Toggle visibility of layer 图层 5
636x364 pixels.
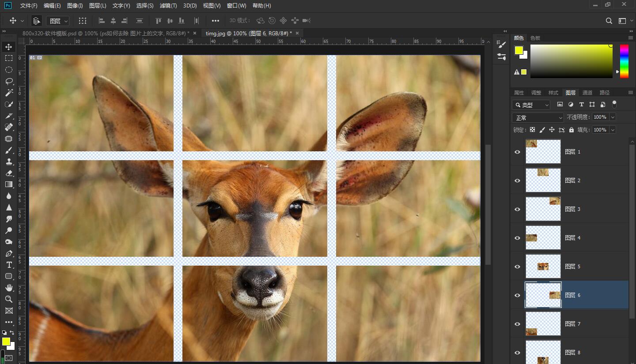(517, 266)
